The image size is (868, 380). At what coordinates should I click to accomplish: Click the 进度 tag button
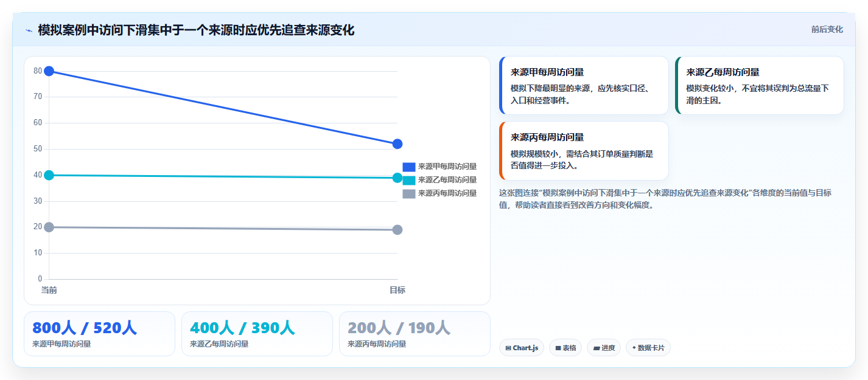click(x=604, y=348)
